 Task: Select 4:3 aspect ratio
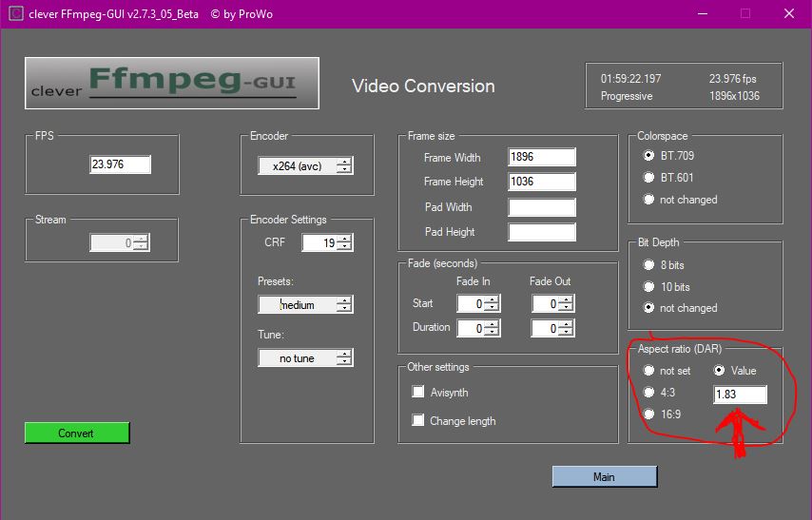[x=648, y=392]
